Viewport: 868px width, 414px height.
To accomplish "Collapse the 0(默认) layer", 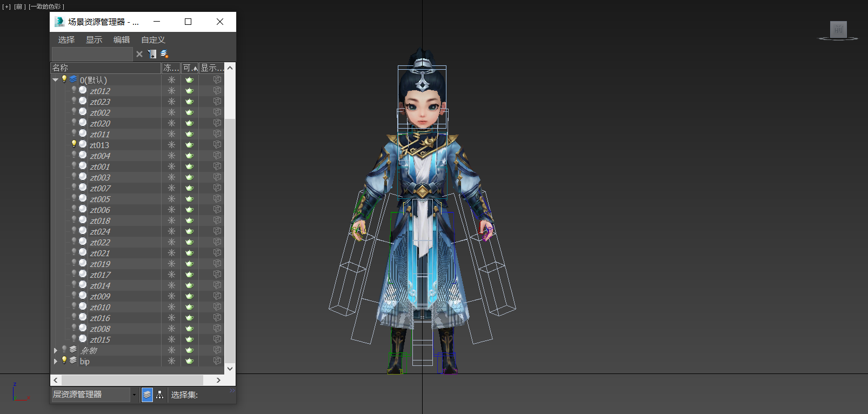I will (x=55, y=80).
